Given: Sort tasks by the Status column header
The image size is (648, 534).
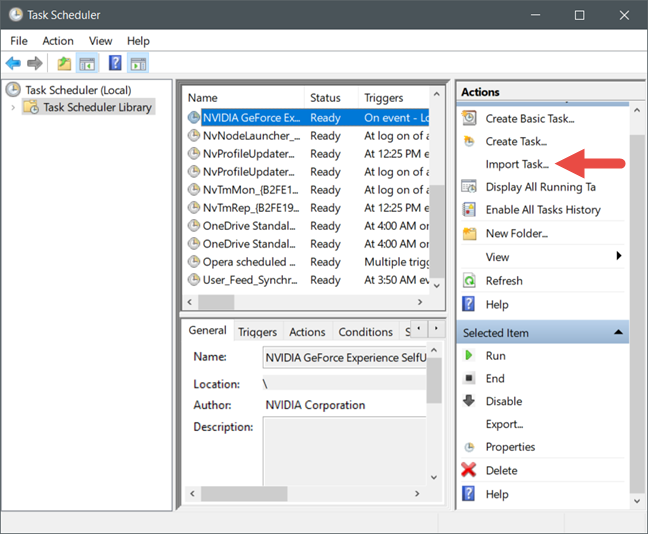Looking at the screenshot, I should [x=331, y=98].
